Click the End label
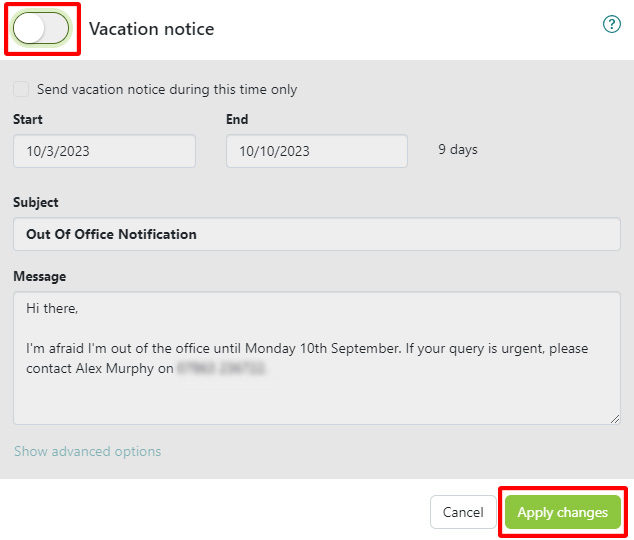Viewport: 634px width, 540px height. click(x=237, y=119)
